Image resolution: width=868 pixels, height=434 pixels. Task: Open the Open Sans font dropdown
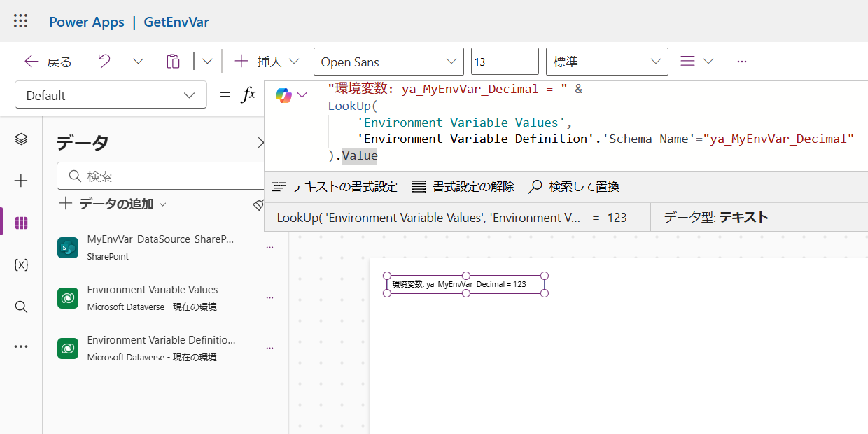tap(388, 62)
